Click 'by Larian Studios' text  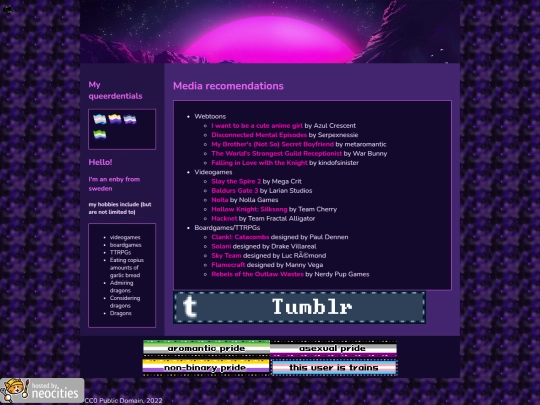(x=286, y=191)
